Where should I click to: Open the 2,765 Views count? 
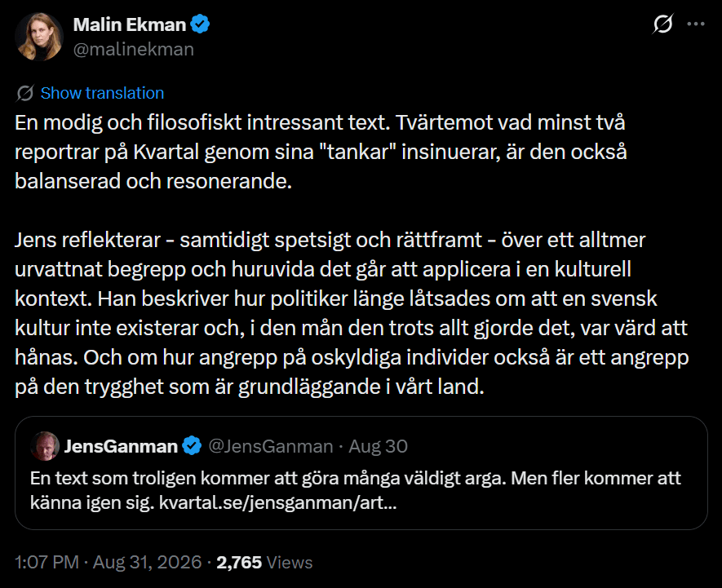tap(264, 562)
